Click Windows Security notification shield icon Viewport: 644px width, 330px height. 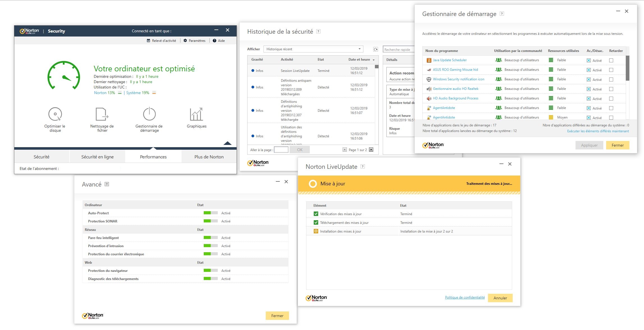tap(429, 79)
